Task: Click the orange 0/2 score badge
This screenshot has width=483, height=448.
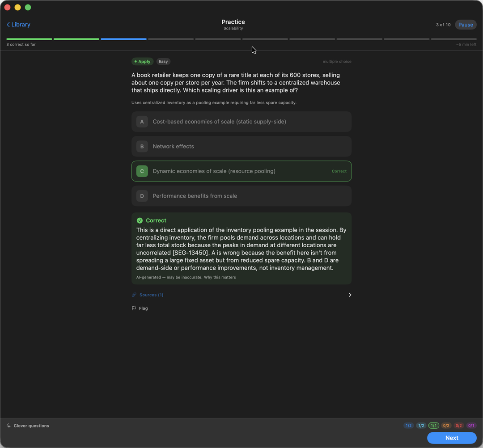Action: (446, 426)
